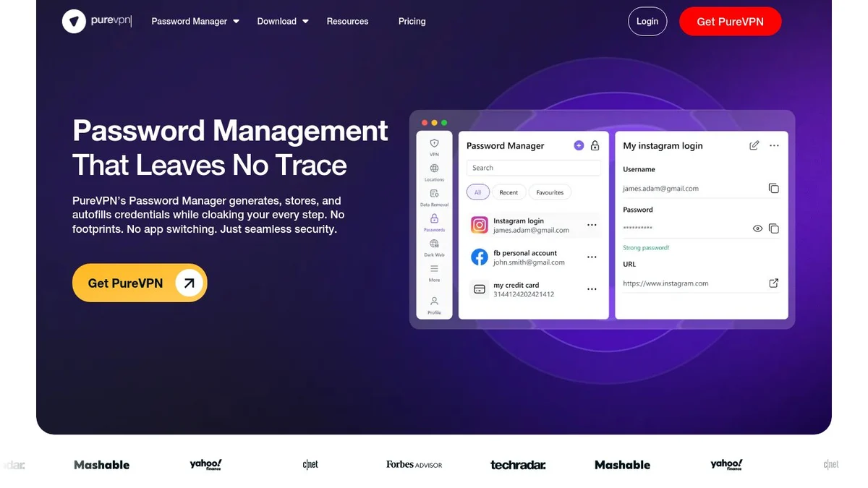Select the Instagram login list entry

point(534,225)
